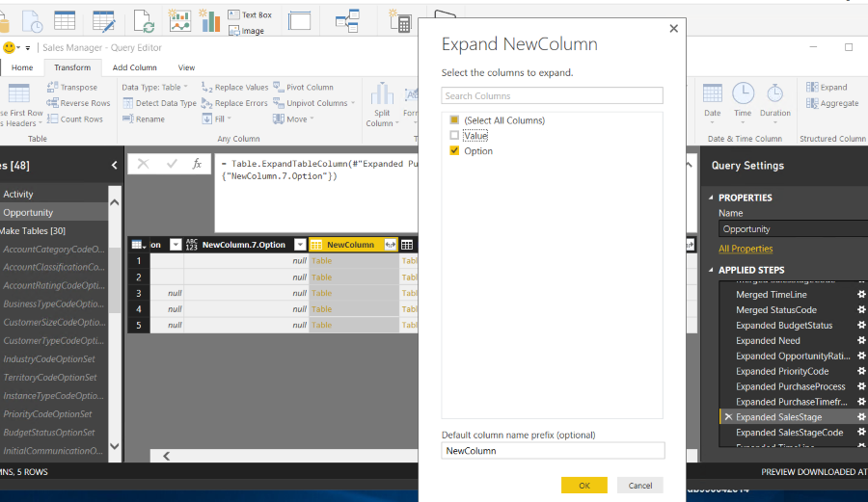Click the Transpose icon in the ribbon
This screenshot has width=868, height=502.
(x=52, y=88)
